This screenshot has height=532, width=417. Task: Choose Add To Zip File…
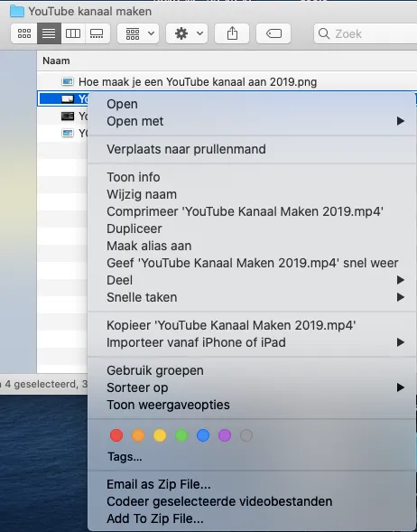click(x=252, y=518)
